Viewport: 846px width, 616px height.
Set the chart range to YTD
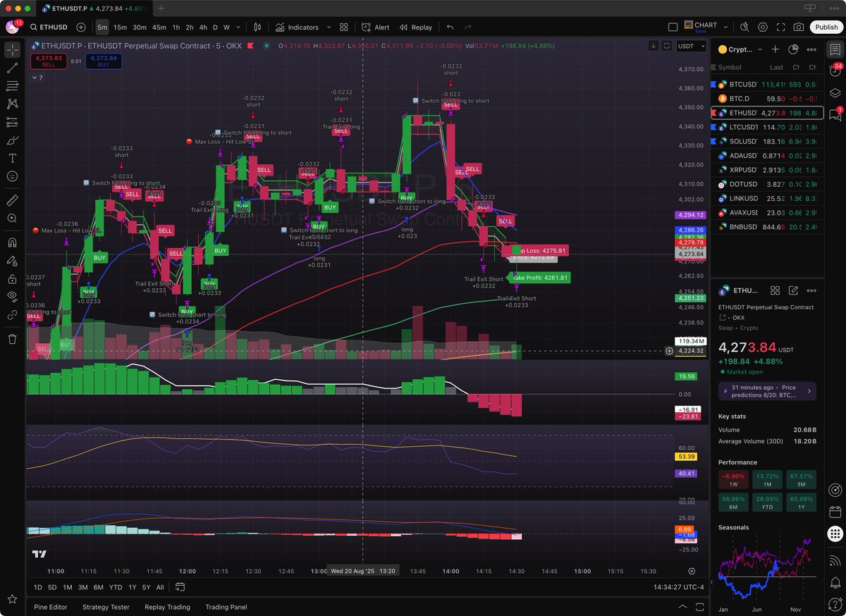click(116, 587)
